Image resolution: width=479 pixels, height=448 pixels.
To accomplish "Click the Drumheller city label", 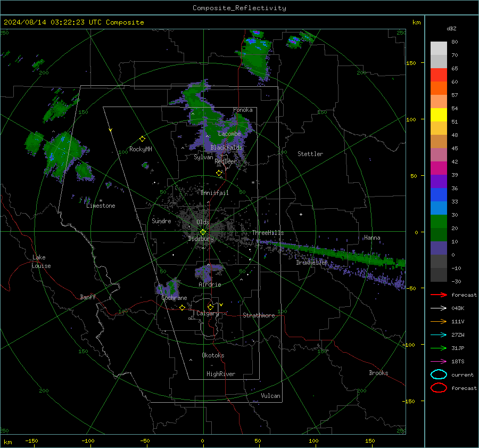I will pyautogui.click(x=312, y=263).
